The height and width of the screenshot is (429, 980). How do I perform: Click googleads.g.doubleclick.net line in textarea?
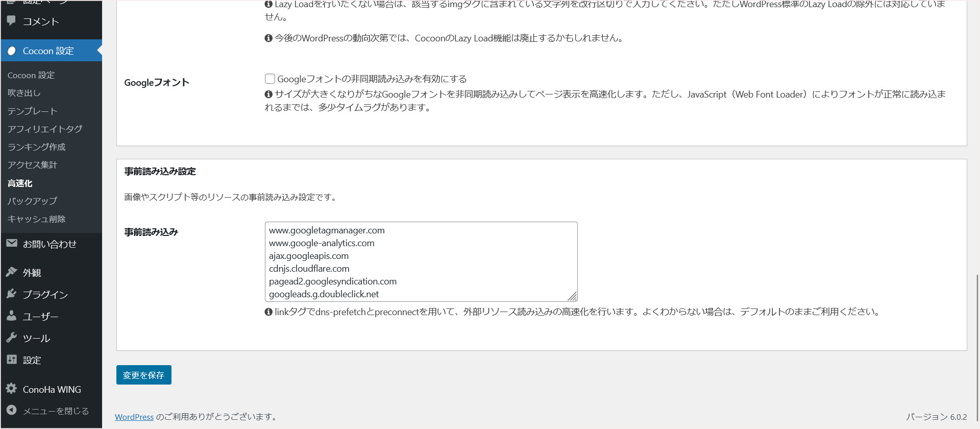tap(324, 294)
